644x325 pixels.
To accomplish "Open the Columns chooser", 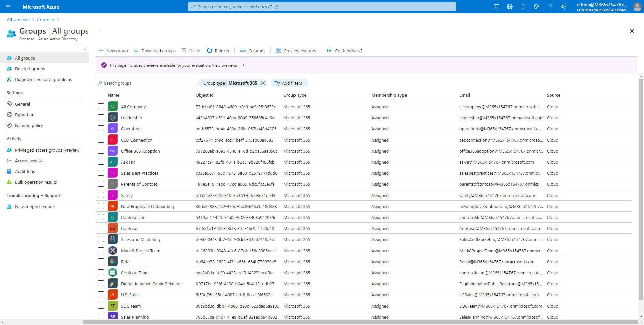I will (253, 51).
